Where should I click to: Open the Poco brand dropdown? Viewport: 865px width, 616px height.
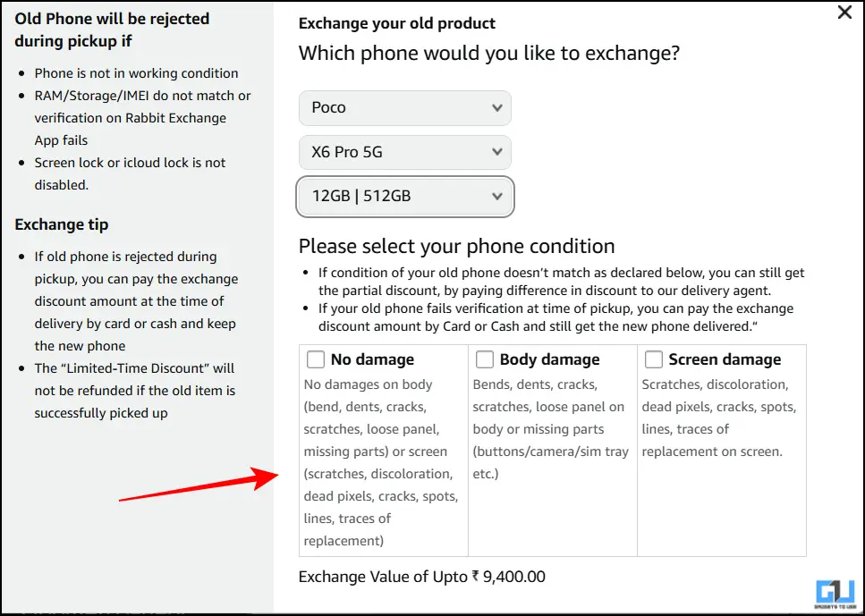point(405,108)
